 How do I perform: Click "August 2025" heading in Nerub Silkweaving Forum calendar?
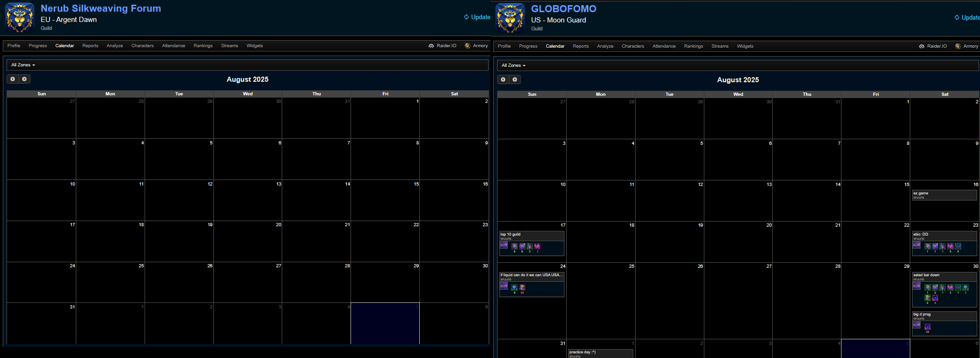pyautogui.click(x=248, y=79)
